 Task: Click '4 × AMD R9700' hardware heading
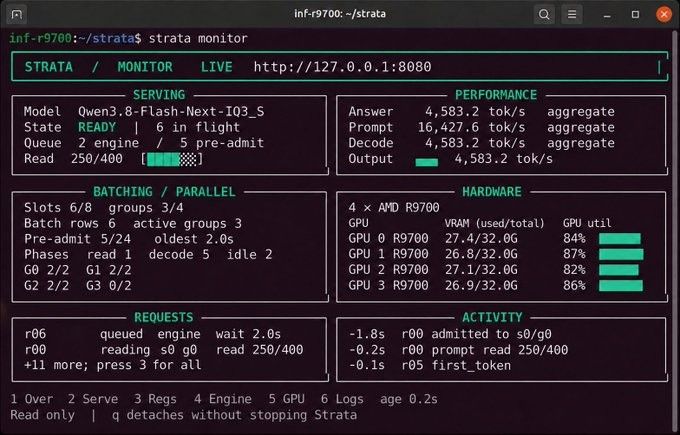point(394,208)
